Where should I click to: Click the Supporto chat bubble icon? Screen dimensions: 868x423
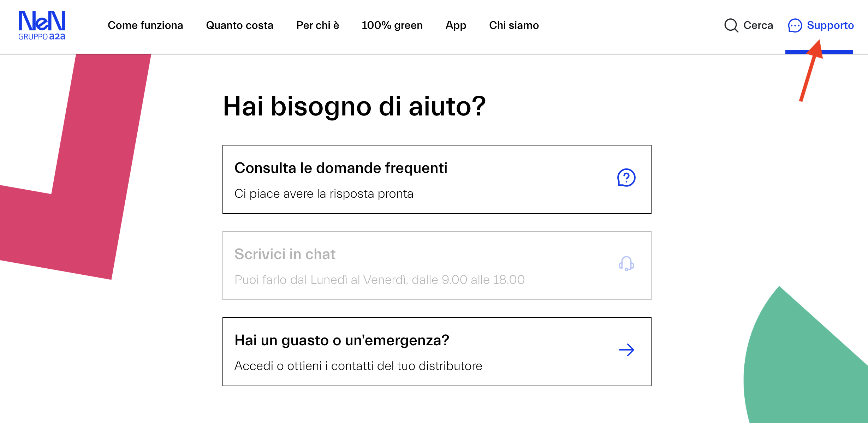coord(795,26)
